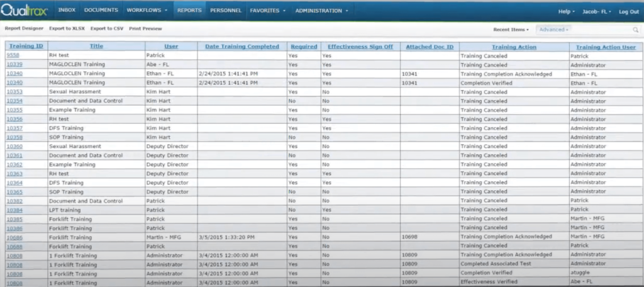Export the report to XLSX
Viewport: 644px width, 287px height.
67,29
